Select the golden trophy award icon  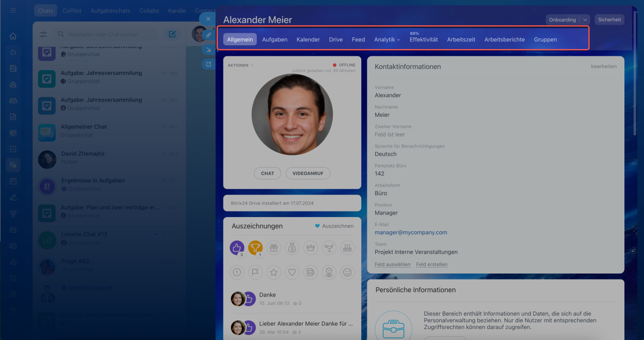pyautogui.click(x=255, y=247)
